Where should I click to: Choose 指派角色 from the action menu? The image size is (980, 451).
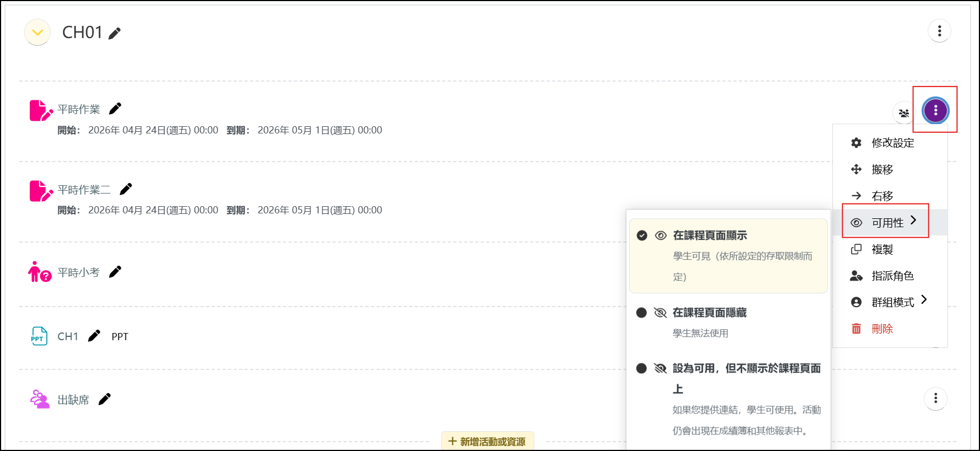click(x=890, y=276)
